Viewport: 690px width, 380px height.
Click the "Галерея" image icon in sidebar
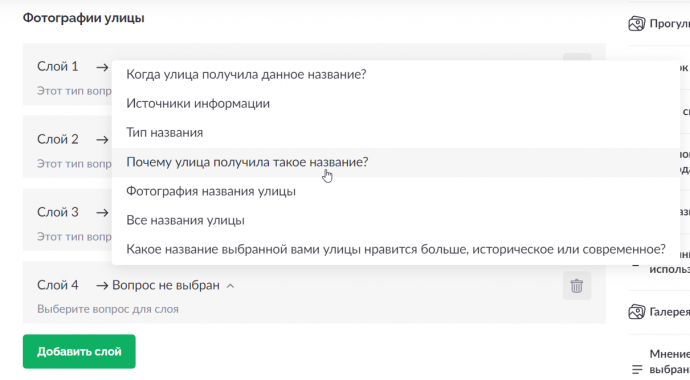[636, 312]
